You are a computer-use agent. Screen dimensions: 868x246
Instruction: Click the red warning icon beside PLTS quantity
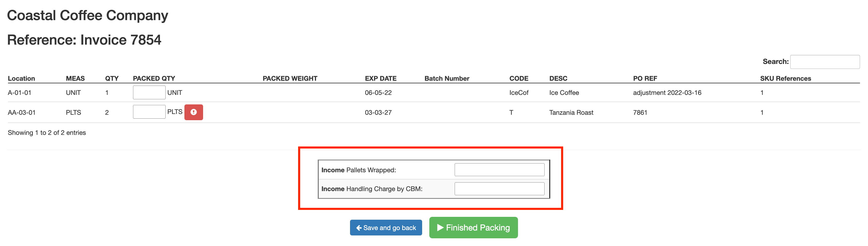point(193,112)
